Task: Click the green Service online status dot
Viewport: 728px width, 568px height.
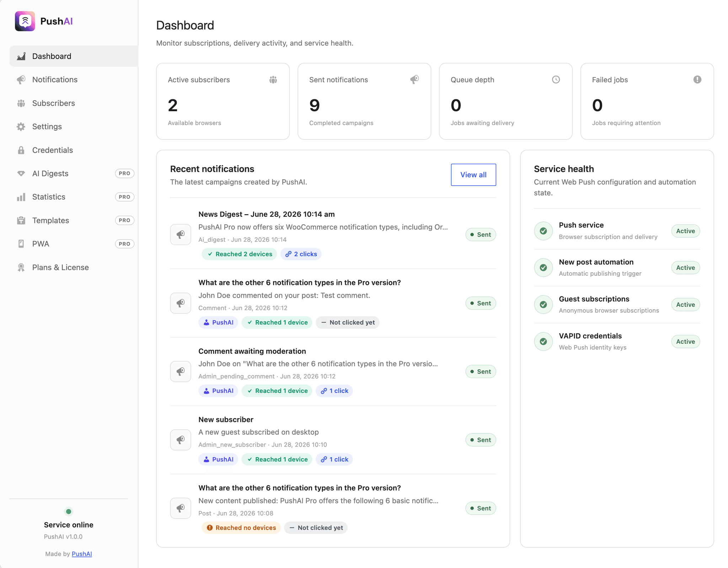Action: (69, 511)
